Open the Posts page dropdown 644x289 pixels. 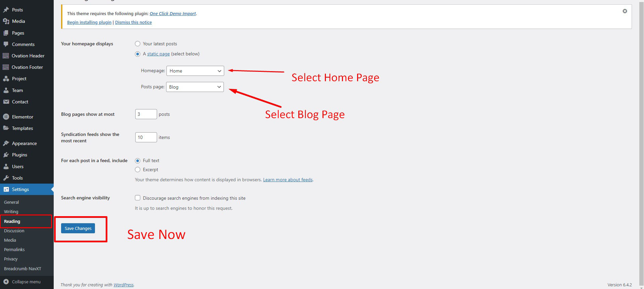195,87
